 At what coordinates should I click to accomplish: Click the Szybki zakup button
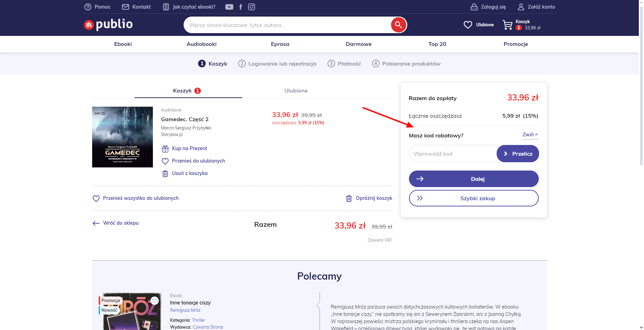474,198
